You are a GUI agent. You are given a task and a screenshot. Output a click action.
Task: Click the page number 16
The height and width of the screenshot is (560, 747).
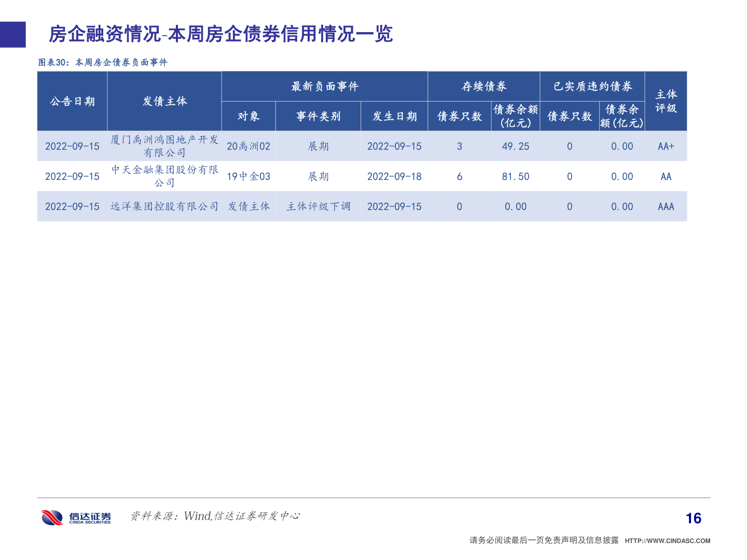point(694,518)
